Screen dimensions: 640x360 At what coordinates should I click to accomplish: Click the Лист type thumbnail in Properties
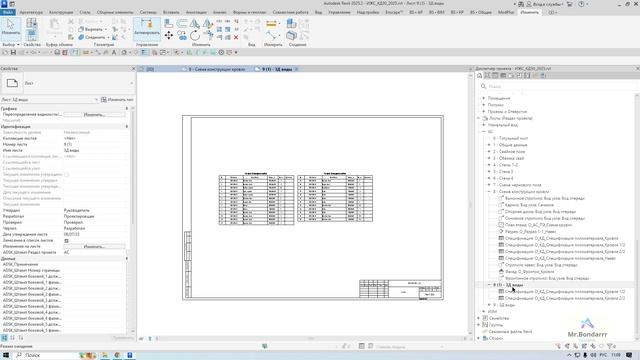coord(12,83)
